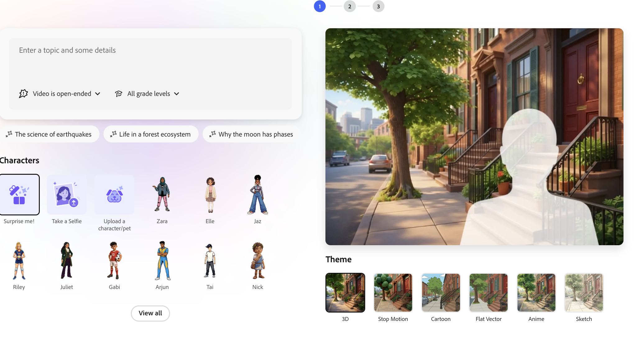The width and height of the screenshot is (644, 347).
Task: Use the suggestion The science of earthquakes
Action: pyautogui.click(x=49, y=134)
